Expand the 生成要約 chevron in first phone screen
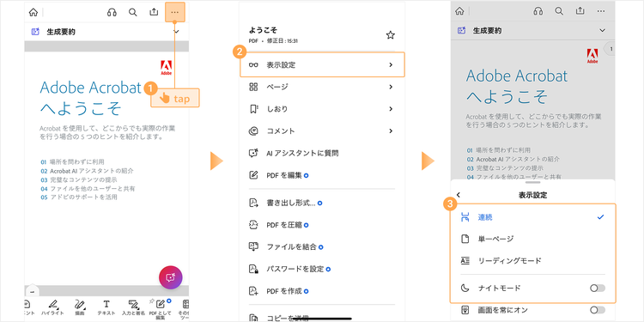 point(176,32)
